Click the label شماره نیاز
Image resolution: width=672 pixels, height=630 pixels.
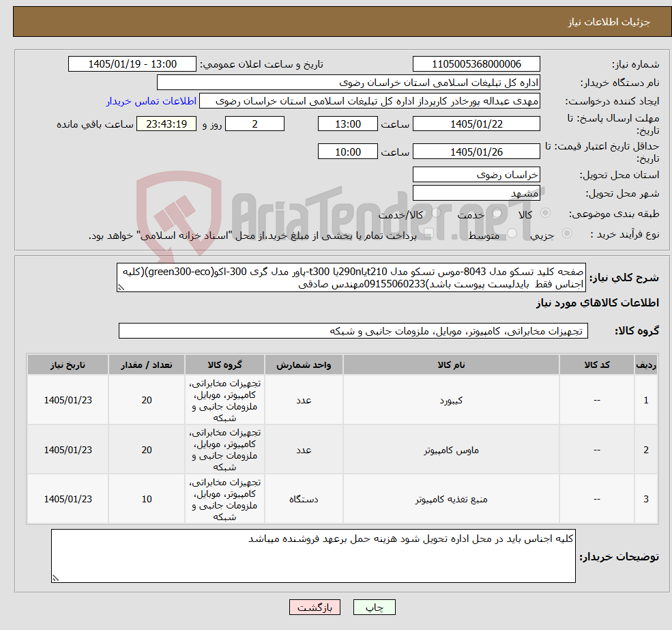(x=636, y=64)
